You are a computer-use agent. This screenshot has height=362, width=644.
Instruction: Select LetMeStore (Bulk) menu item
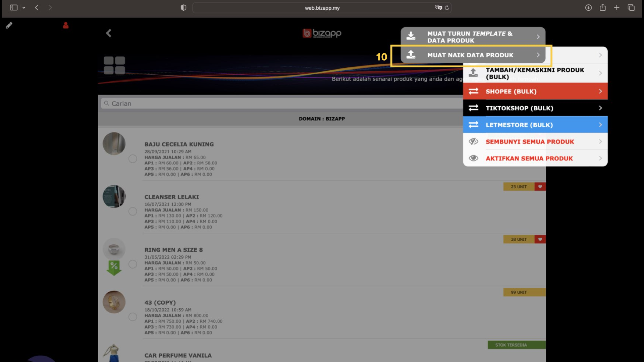(x=535, y=125)
